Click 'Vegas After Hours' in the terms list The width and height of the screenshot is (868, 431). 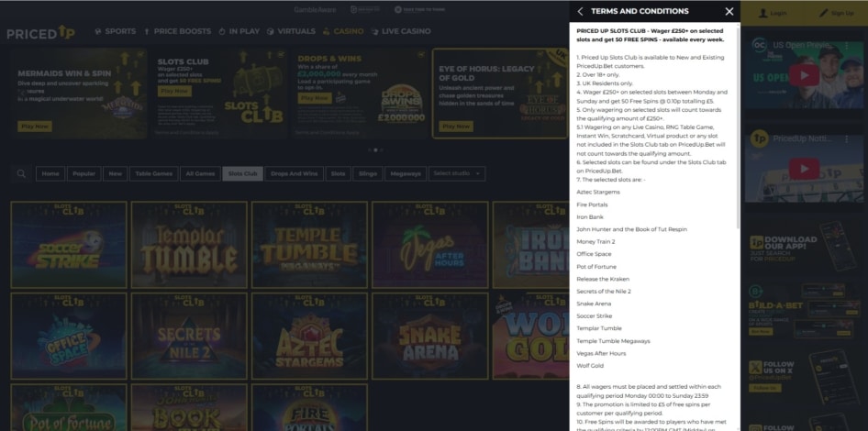coord(601,353)
